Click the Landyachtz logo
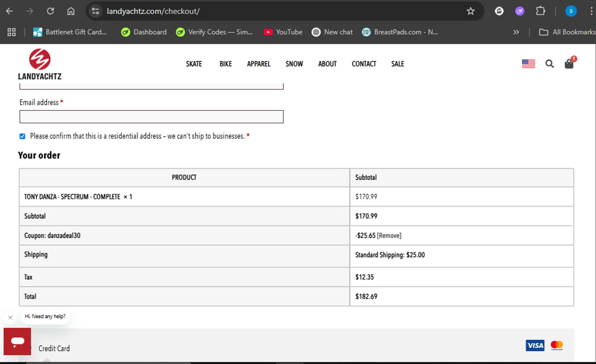Screen dimensions: 596x364 (x=40, y=64)
